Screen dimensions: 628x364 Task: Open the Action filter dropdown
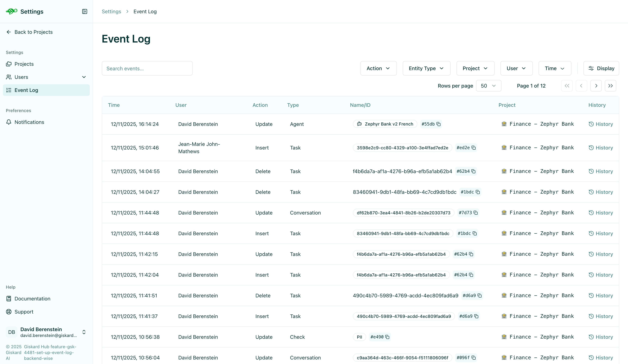coord(378,68)
